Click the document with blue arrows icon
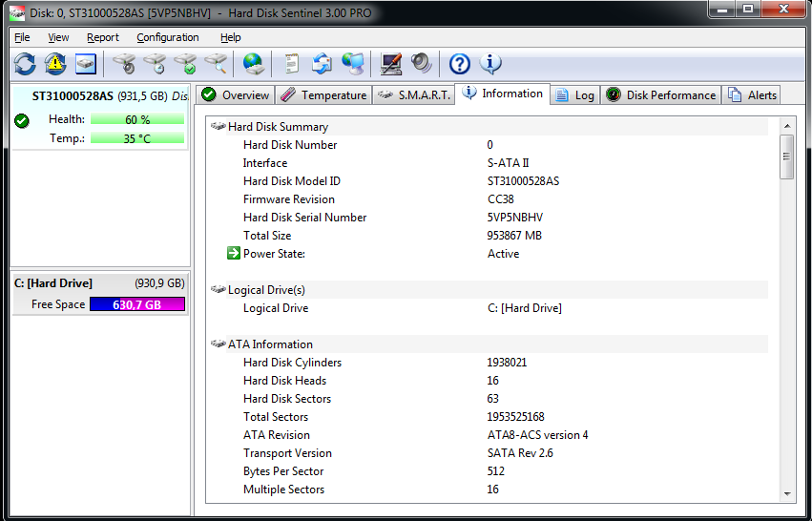This screenshot has width=812, height=521. [x=322, y=64]
